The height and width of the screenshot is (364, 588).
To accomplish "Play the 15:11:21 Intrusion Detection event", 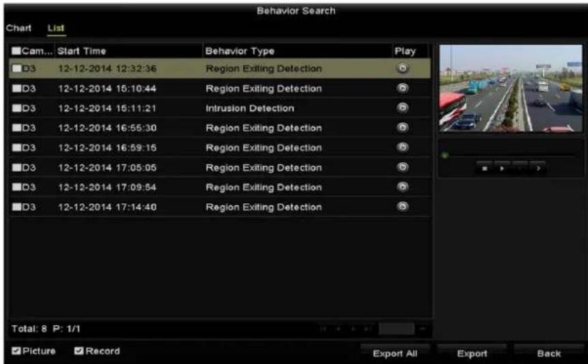I will pos(402,108).
